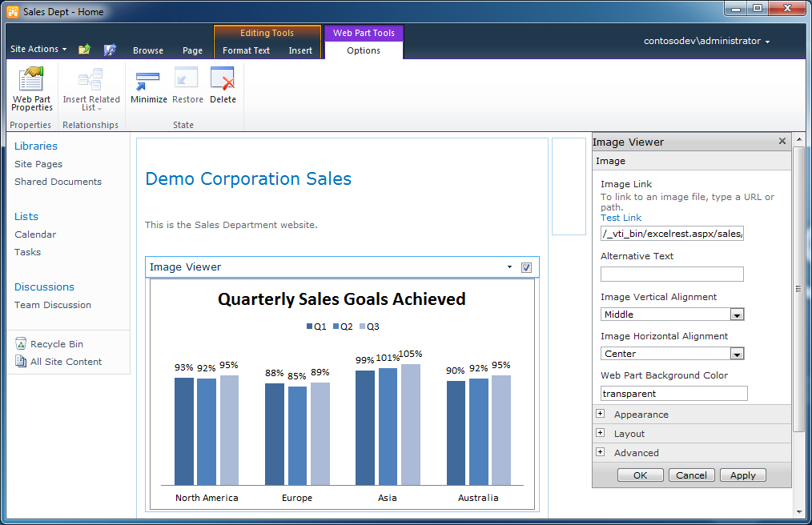
Task: Open the Image Viewer web part menu arrow
Action: [510, 267]
